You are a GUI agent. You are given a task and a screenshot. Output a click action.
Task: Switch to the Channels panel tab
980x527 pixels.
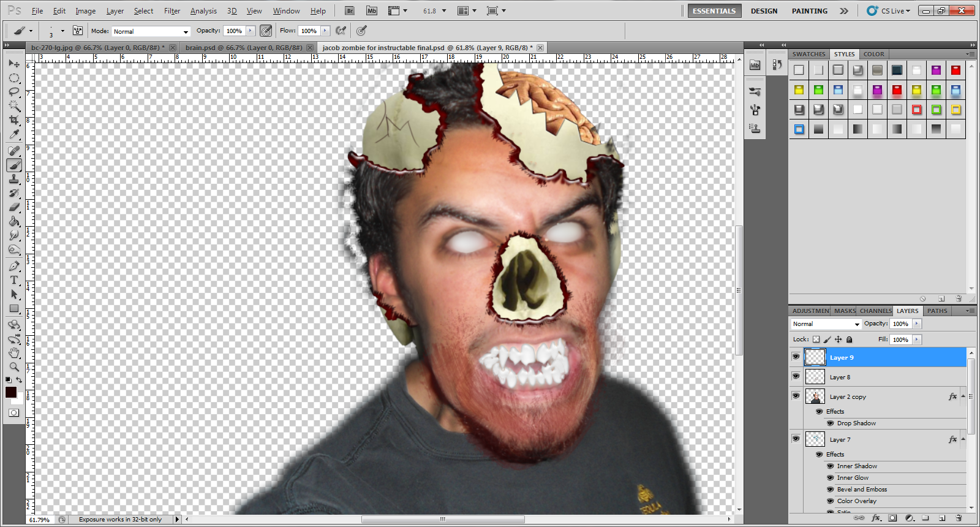point(875,311)
